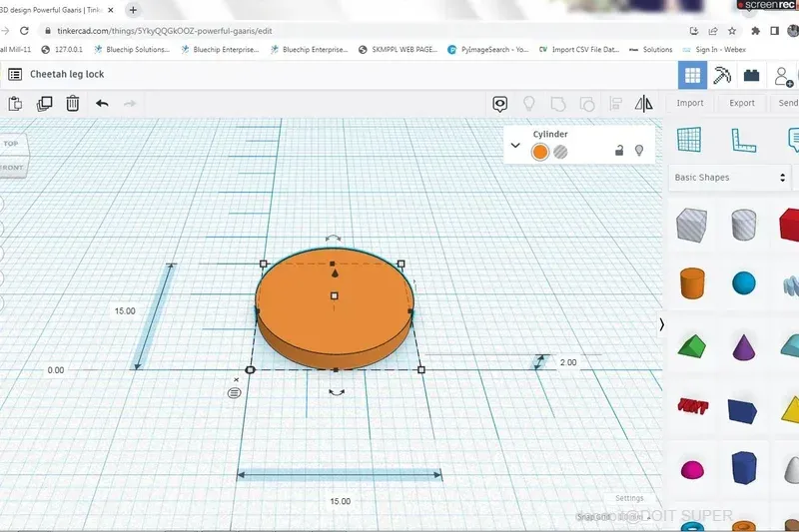Viewport: 799px width, 532px height.
Task: Collapse the shapes panel arrow
Action: [661, 324]
